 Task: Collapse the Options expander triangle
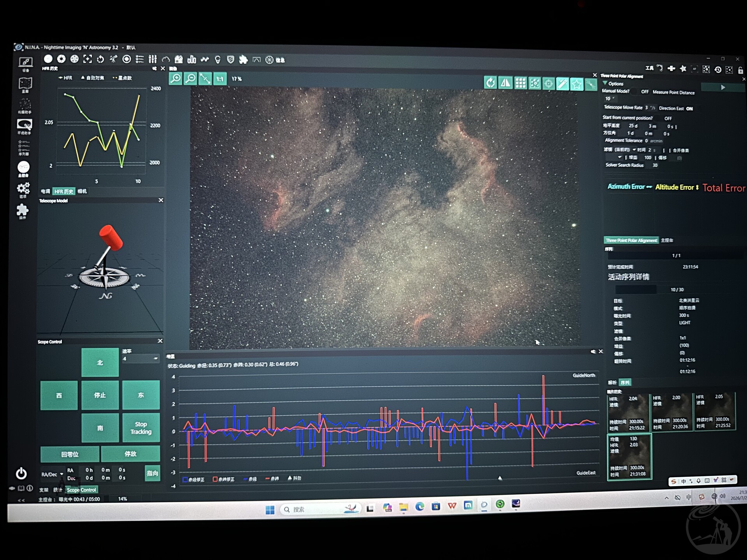click(605, 83)
